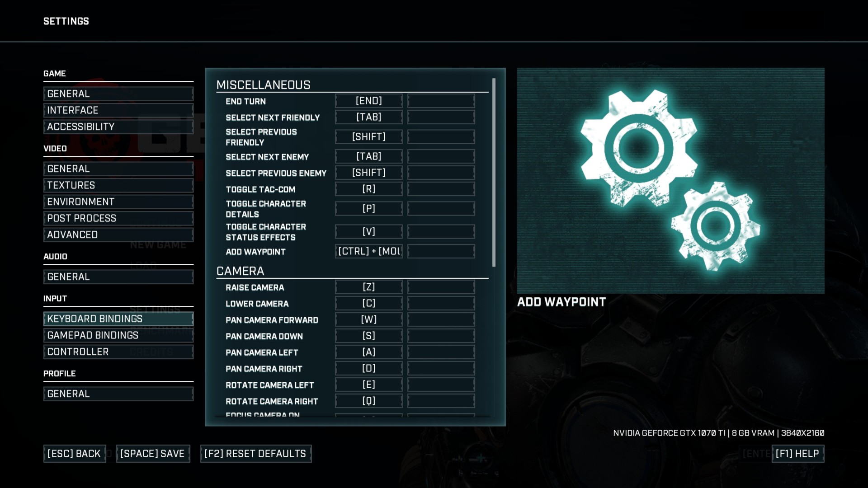The image size is (868, 488).
Task: Toggle TOGGLE CHARACTER DETAILS binding
Action: tap(368, 208)
